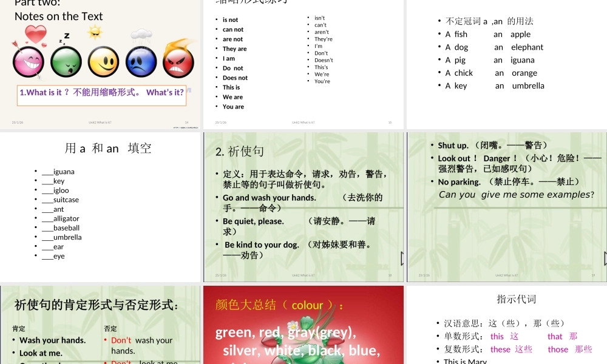Image resolution: width=607 pixels, height=364 pixels.
Task: Click the blue sad face emoji
Action: tap(141, 62)
